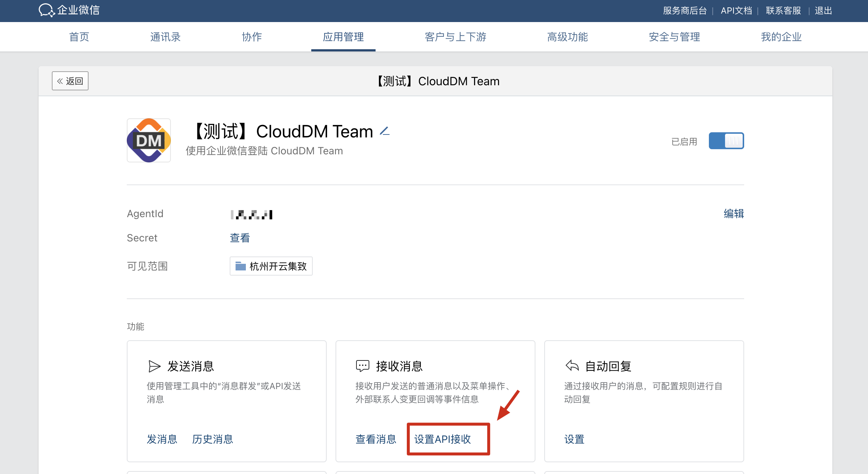Open 服务商后台 link
Viewport: 868px width, 474px height.
click(x=685, y=11)
